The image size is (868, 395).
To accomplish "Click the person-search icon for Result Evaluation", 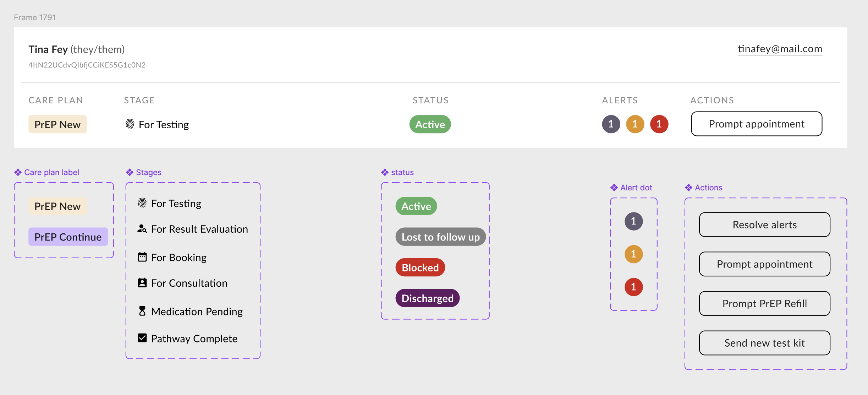I will (x=142, y=229).
